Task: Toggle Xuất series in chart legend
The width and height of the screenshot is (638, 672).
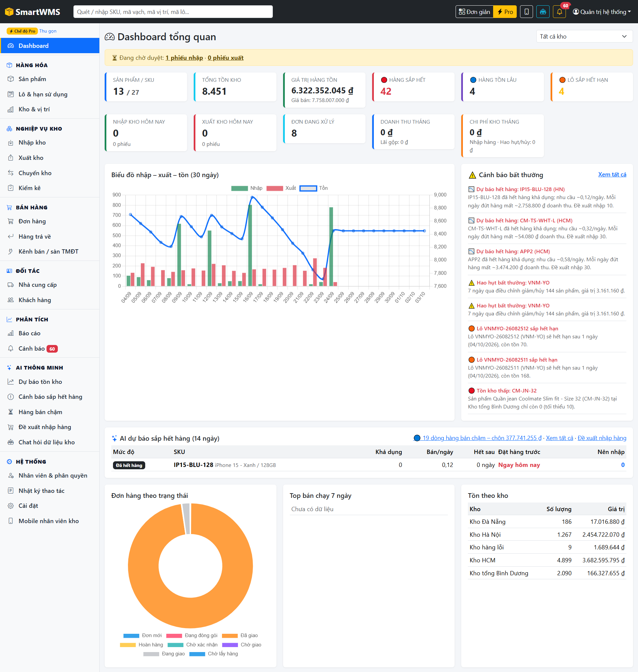Action: coord(281,188)
